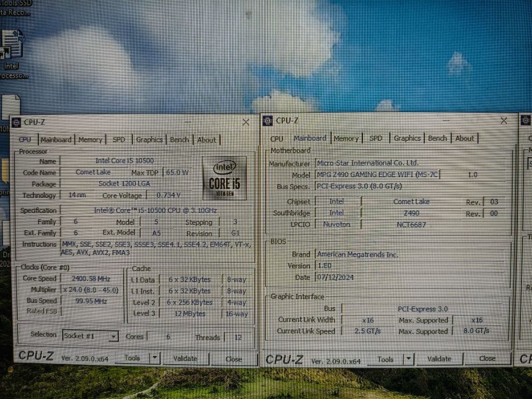Open the About tab in right CPU-Z window
Viewport: 532px width, 399px height.
point(465,139)
